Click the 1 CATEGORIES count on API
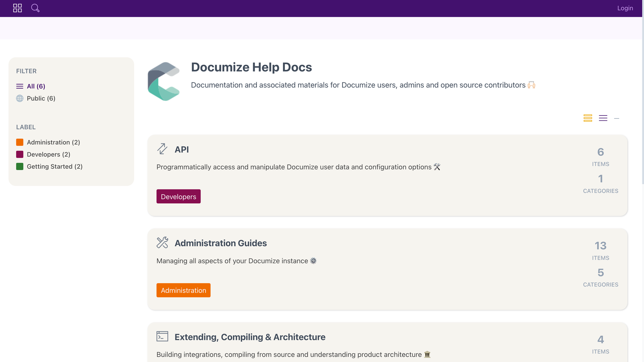The image size is (644, 362). [601, 184]
